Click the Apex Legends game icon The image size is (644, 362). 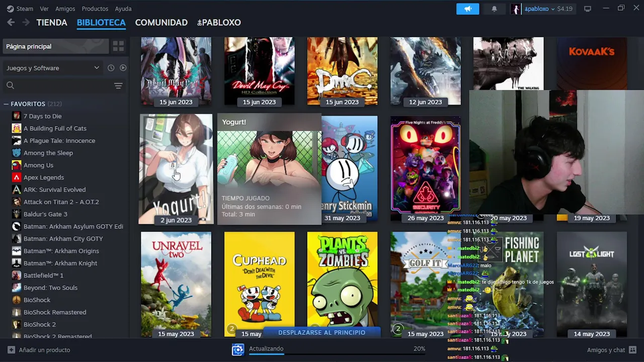17,177
